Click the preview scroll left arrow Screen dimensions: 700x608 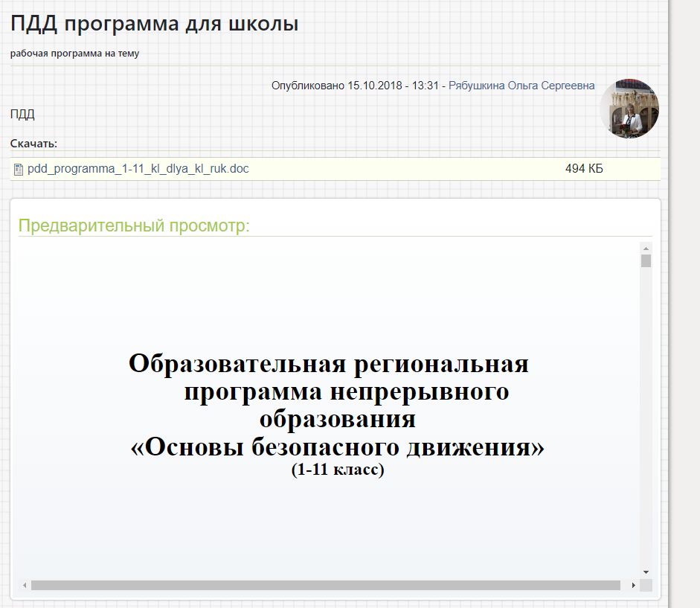click(25, 585)
